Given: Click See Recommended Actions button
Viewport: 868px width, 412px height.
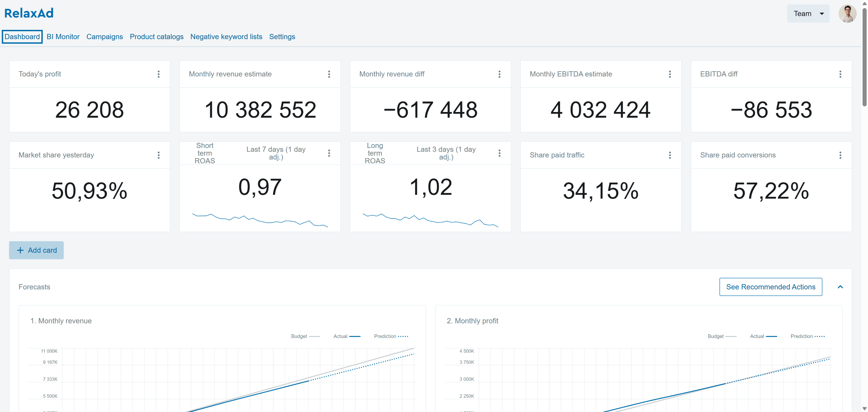Looking at the screenshot, I should click(770, 287).
